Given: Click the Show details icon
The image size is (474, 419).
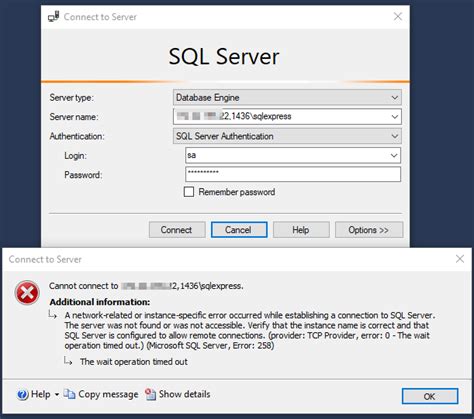Looking at the screenshot, I should (x=150, y=394).
